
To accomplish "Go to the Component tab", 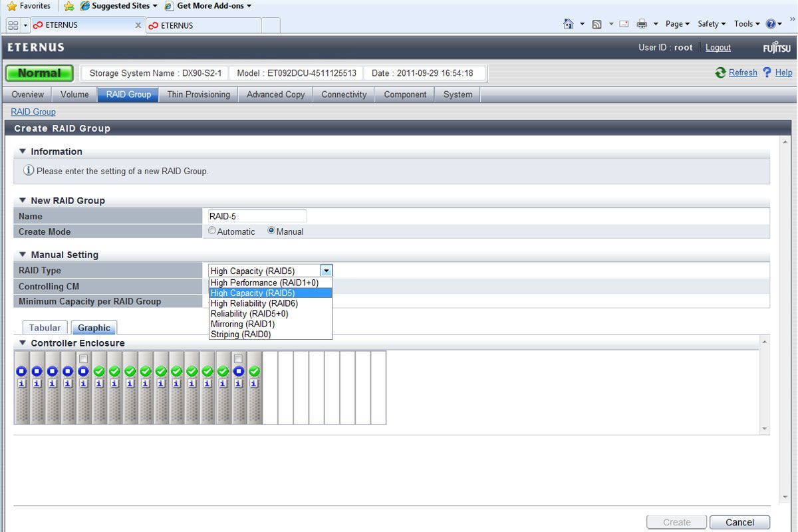I will coord(405,94).
